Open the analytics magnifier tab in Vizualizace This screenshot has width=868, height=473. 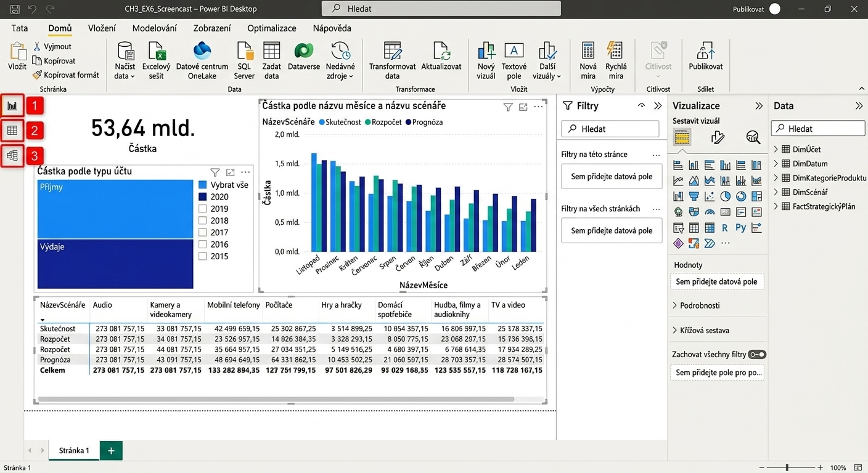753,137
